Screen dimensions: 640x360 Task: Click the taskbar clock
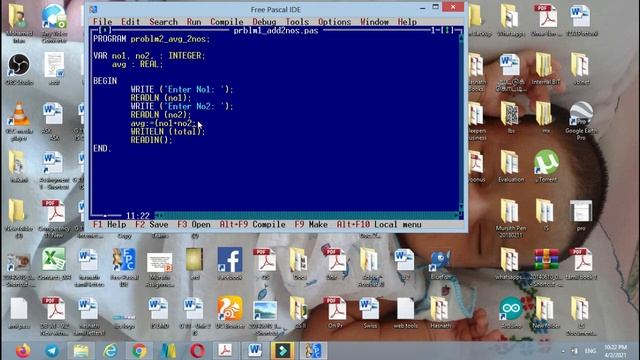point(616,351)
